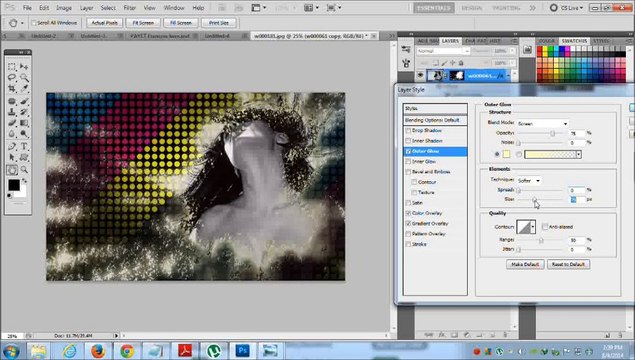Click the Fill Screen button
635x360 pixels.
point(181,23)
